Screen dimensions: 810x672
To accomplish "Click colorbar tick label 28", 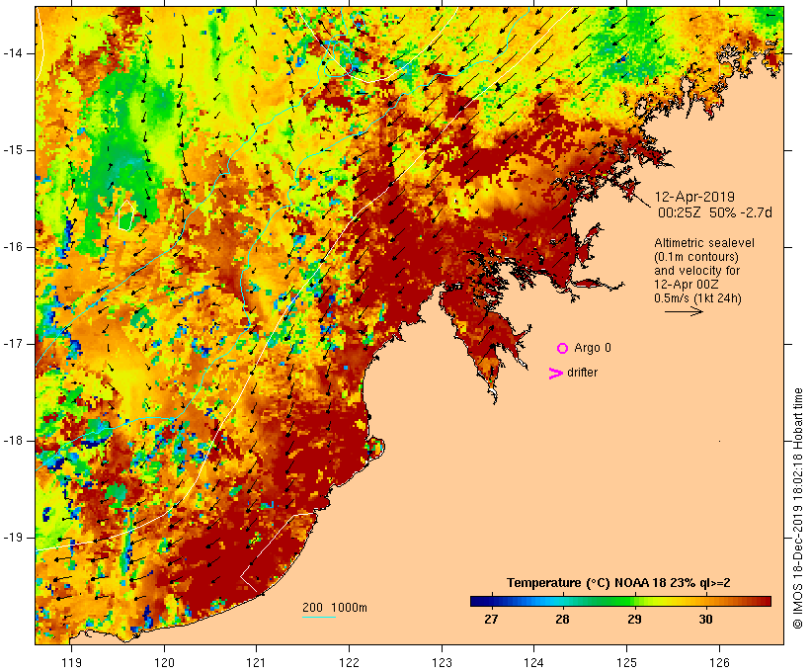I will tap(563, 620).
